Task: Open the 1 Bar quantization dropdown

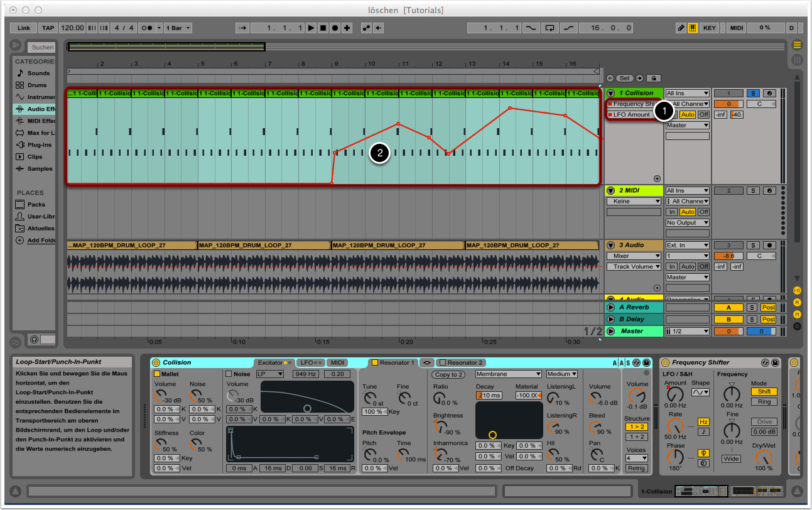Action: tap(179, 28)
